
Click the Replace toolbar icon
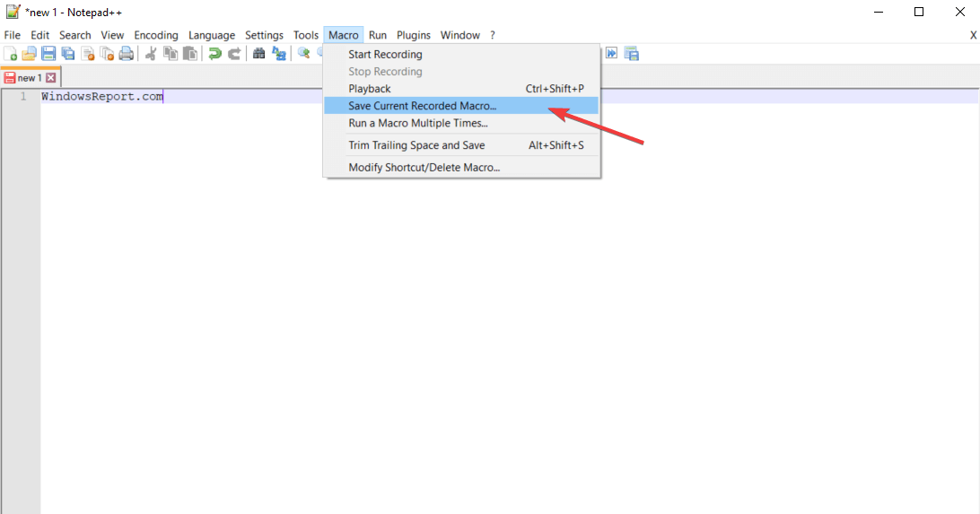(x=279, y=54)
